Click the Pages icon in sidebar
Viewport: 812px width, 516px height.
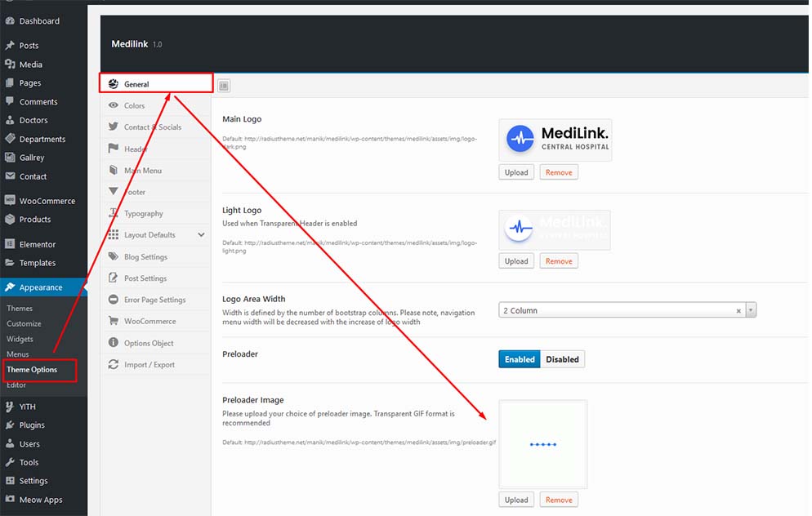[x=10, y=82]
